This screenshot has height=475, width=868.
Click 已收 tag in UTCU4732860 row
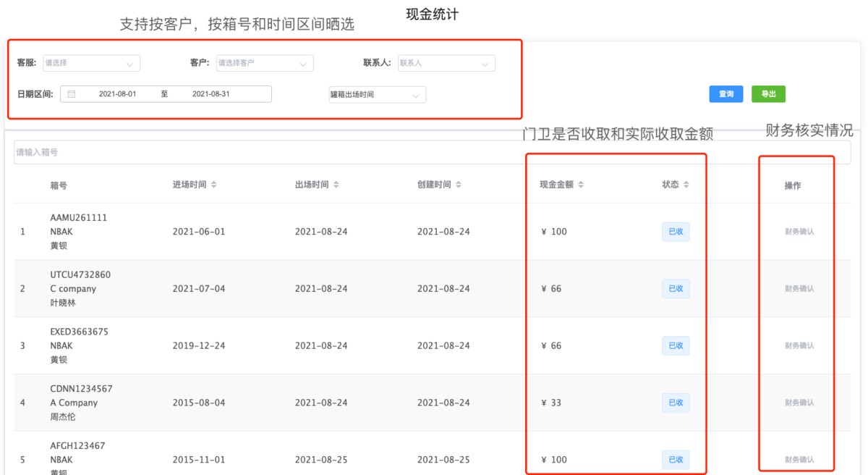coord(676,289)
